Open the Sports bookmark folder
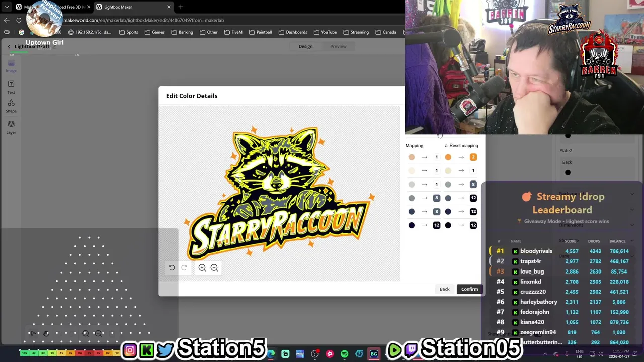The width and height of the screenshot is (644, 362). [129, 32]
